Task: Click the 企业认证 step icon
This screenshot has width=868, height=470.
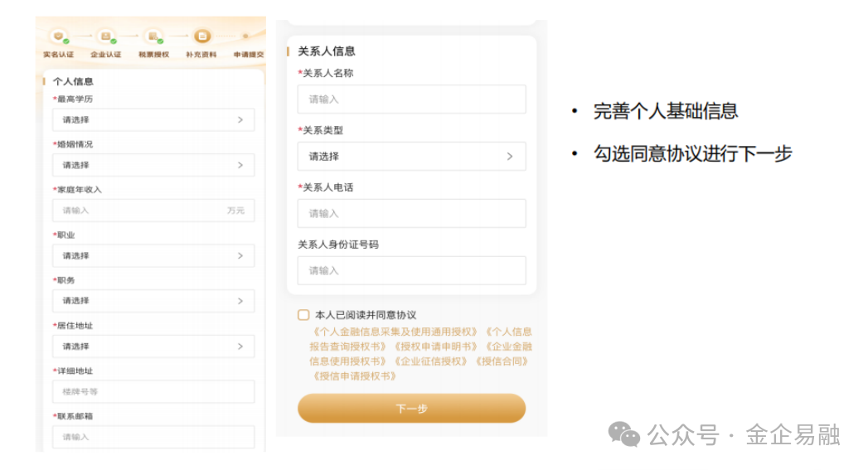Action: click(105, 36)
